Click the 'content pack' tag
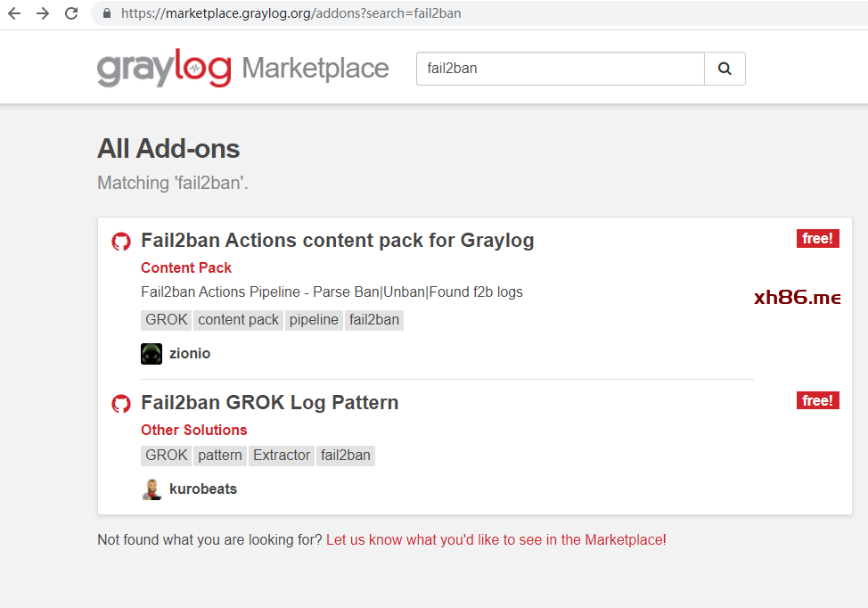The image size is (868, 608). [x=238, y=320]
